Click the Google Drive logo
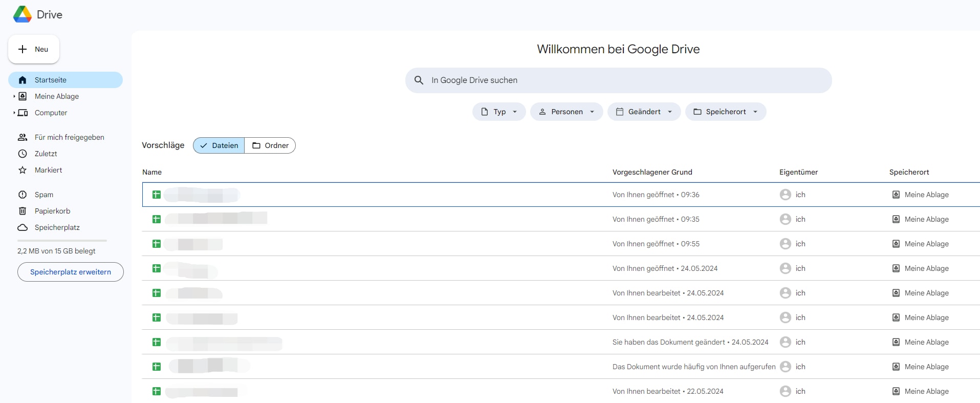Screen dimensions: 980x403 click(23, 14)
